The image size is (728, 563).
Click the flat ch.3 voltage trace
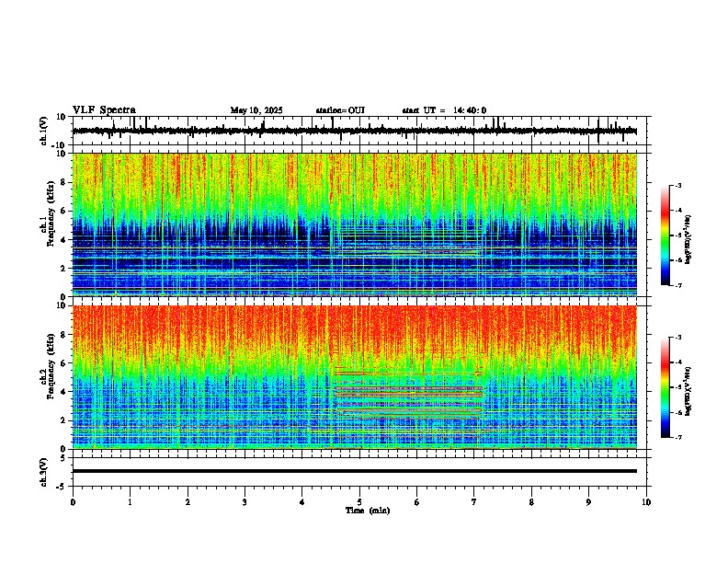pos(355,471)
